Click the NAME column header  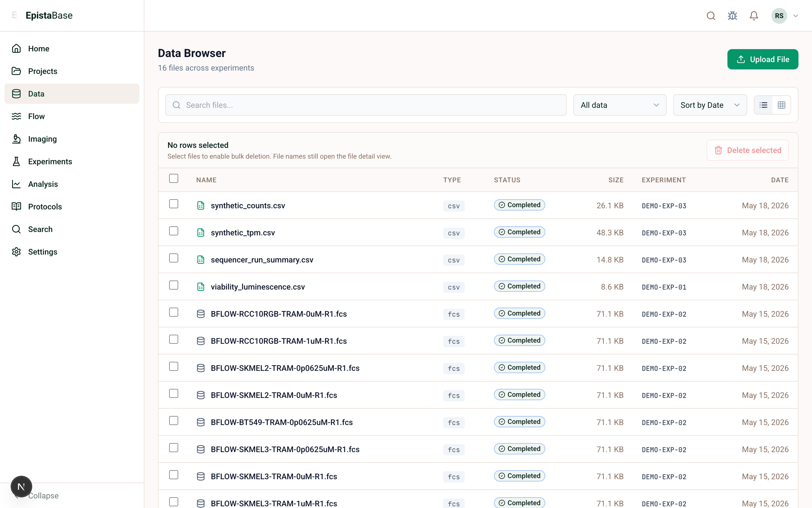click(x=206, y=180)
